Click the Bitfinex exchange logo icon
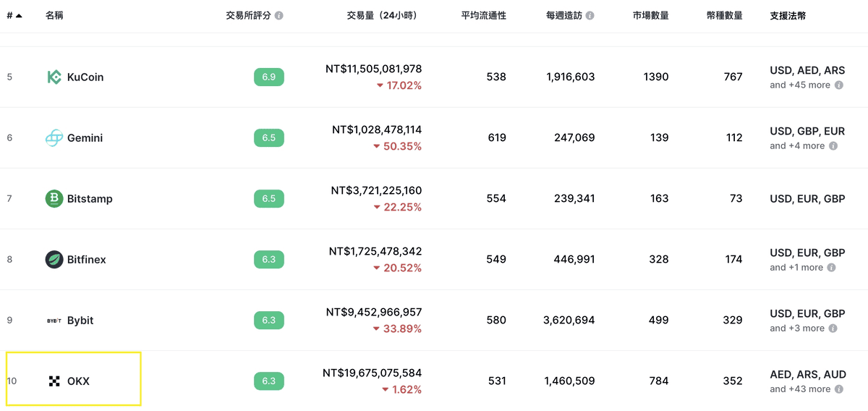This screenshot has width=868, height=411. pos(54,259)
